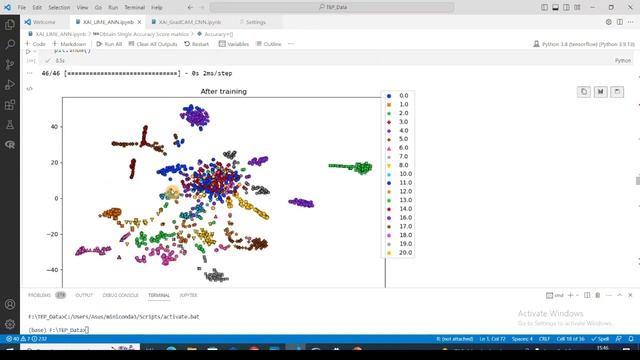
Task: Run the current cell play button
Action: (28, 51)
